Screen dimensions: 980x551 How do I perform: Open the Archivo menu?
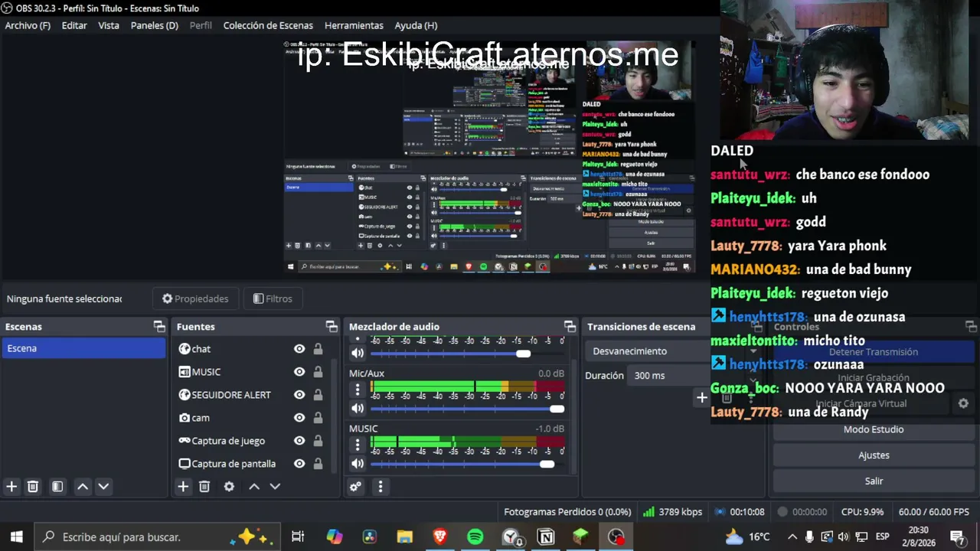pyautogui.click(x=28, y=25)
